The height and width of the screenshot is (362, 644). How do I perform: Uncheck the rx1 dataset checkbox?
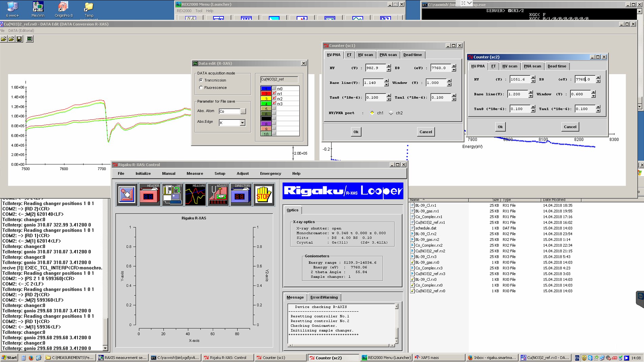pos(274,94)
